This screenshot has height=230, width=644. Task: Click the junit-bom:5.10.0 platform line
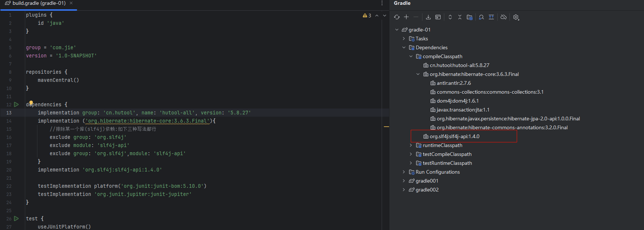[122, 186]
